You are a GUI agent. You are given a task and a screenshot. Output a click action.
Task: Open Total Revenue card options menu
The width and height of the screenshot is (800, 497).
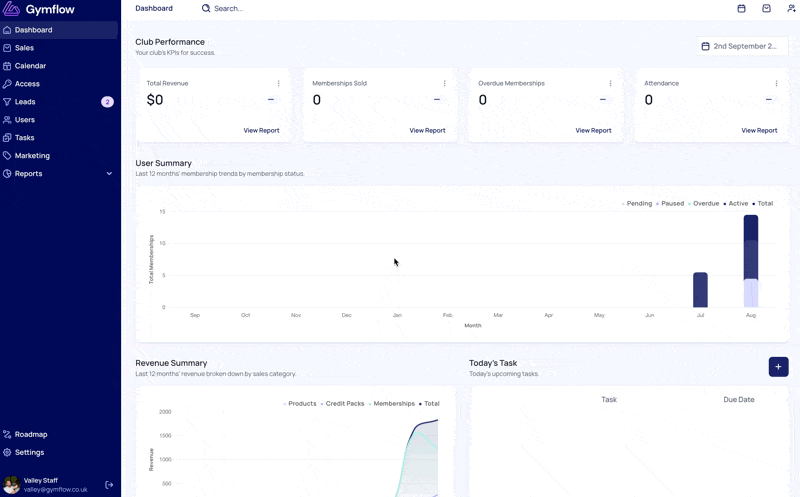pyautogui.click(x=278, y=83)
